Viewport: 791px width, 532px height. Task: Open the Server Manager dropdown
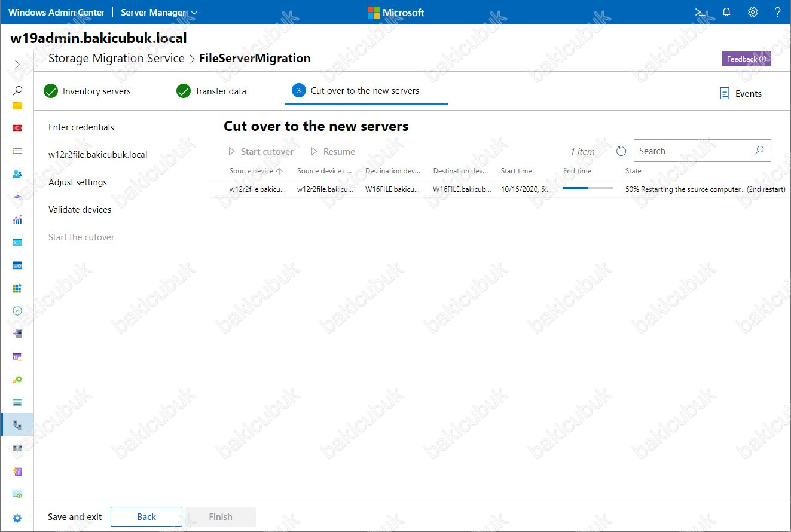pos(159,12)
